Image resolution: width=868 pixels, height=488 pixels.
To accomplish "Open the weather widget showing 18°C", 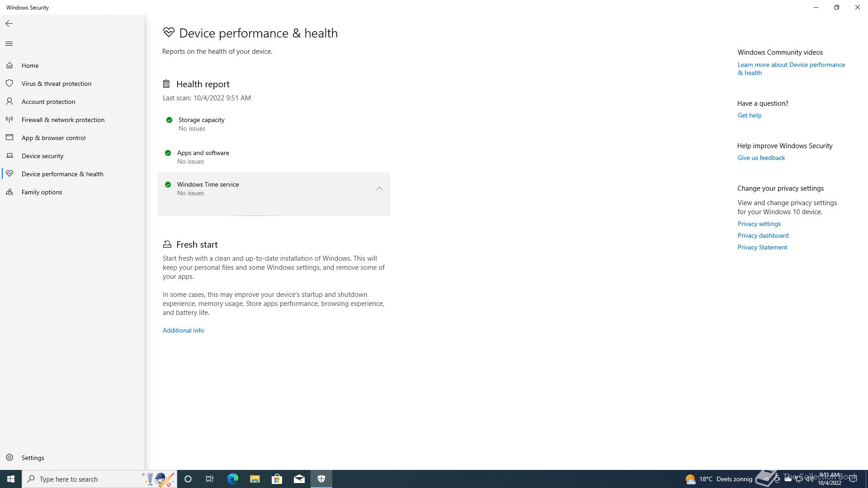I will pos(719,479).
